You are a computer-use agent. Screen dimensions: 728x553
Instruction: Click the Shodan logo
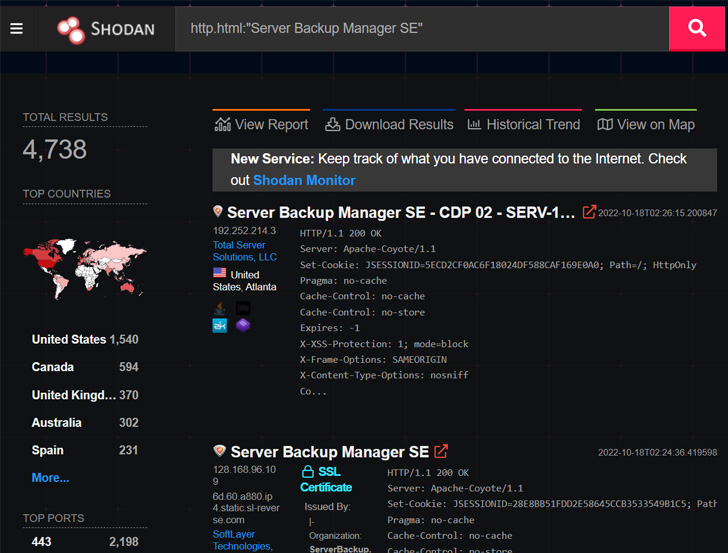[x=106, y=29]
